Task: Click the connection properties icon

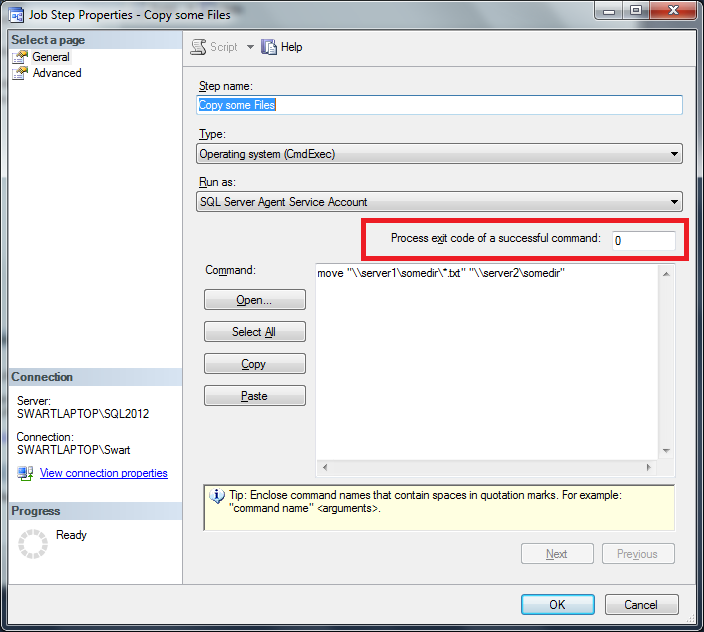Action: [x=25, y=473]
